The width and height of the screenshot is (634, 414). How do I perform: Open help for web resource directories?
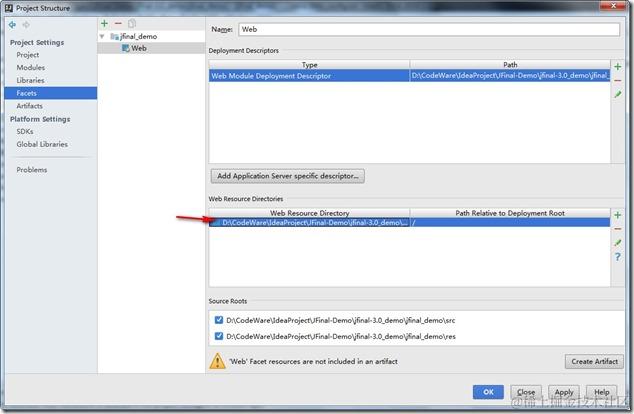coord(617,257)
